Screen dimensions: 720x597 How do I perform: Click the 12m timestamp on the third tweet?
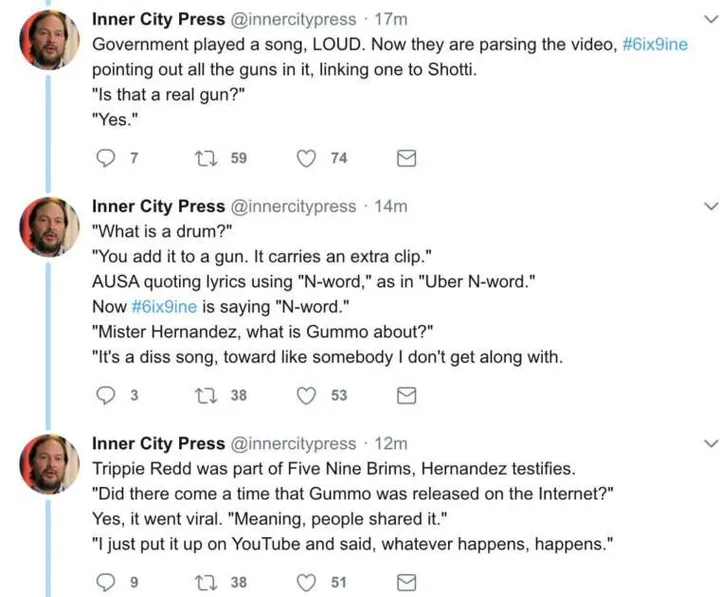[x=391, y=443]
